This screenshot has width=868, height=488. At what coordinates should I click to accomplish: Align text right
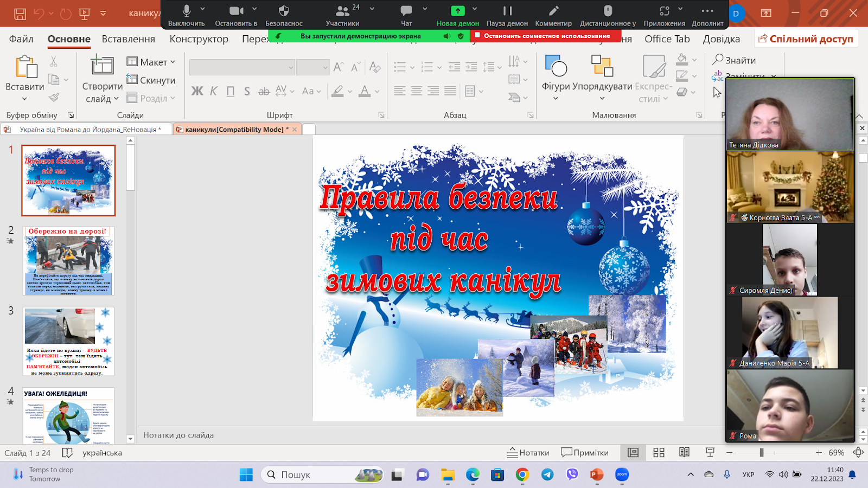(433, 91)
